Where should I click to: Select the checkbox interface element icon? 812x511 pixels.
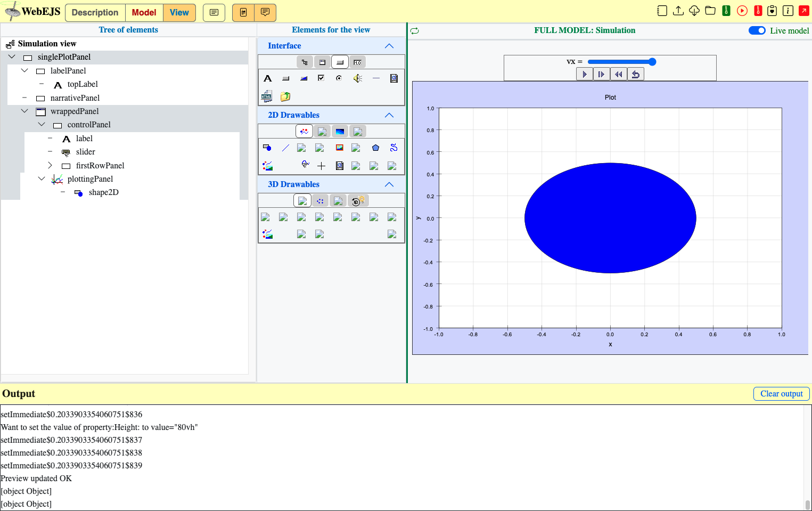321,78
